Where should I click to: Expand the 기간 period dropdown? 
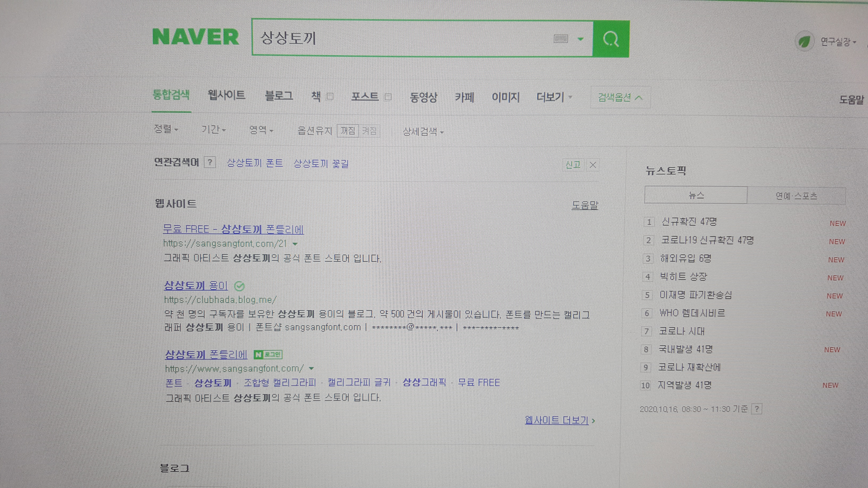213,130
